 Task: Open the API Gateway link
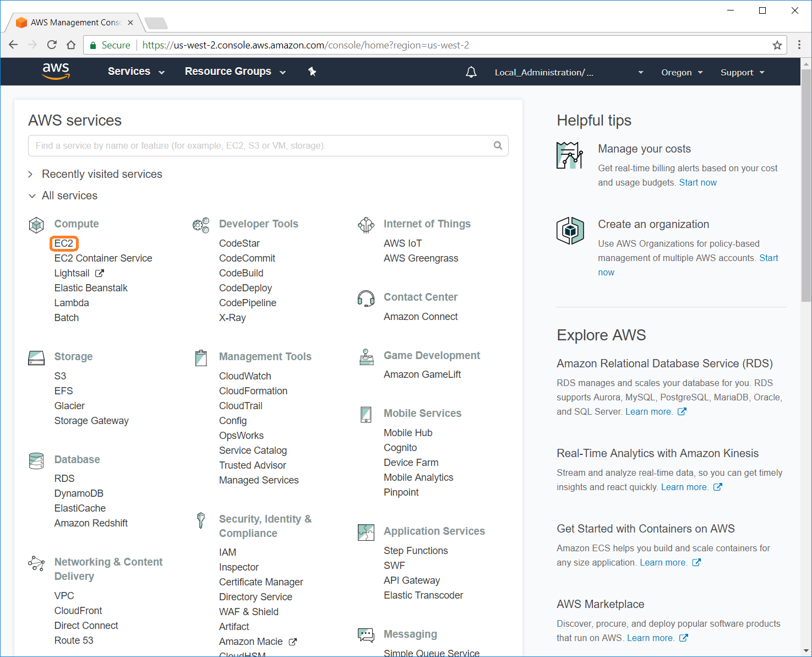click(412, 580)
